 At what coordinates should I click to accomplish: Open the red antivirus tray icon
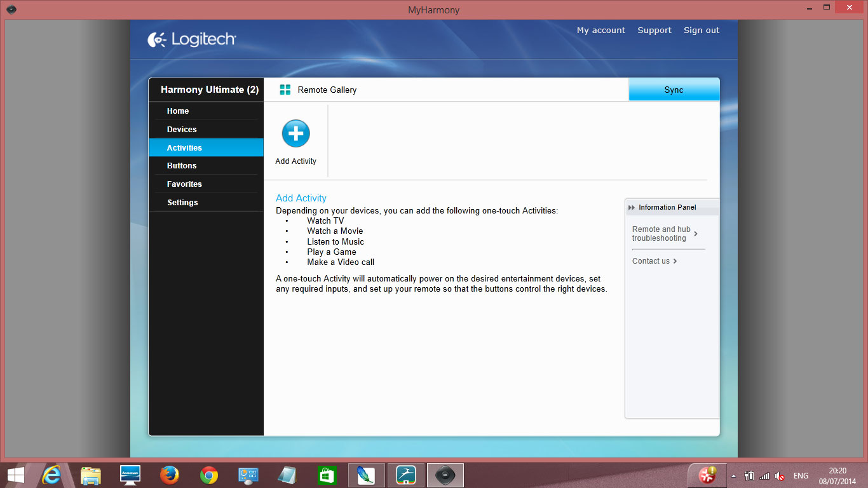click(707, 475)
